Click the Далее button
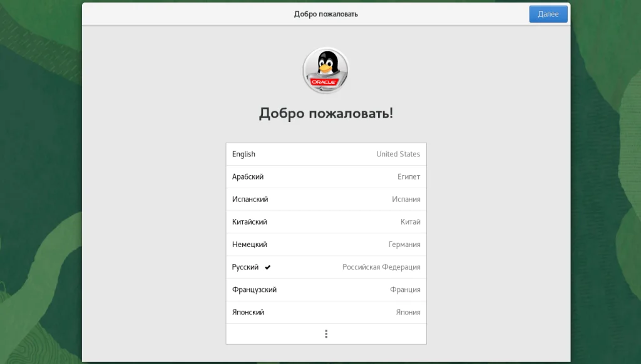The width and height of the screenshot is (641, 364). pos(548,14)
